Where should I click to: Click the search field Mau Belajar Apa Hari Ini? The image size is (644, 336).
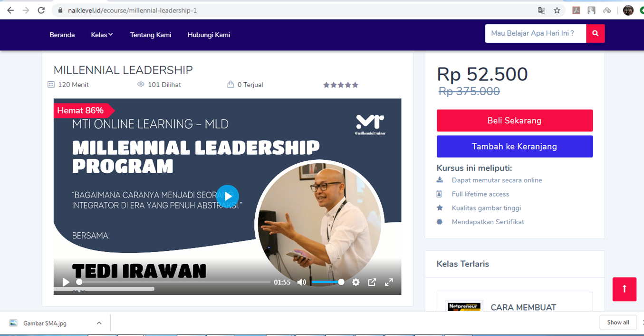pyautogui.click(x=536, y=33)
